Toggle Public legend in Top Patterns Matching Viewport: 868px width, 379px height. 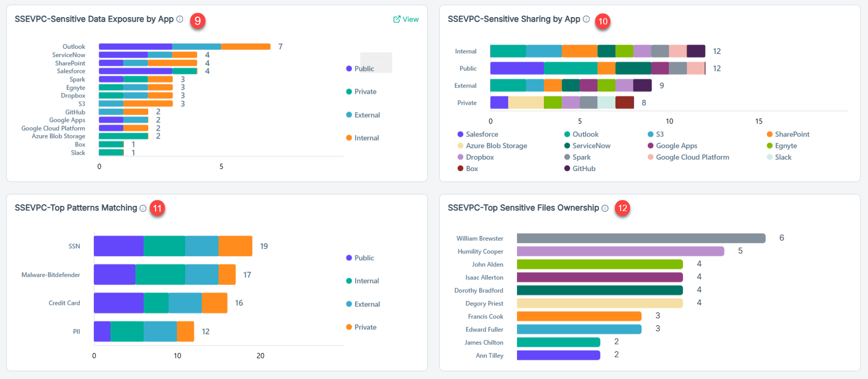click(360, 258)
